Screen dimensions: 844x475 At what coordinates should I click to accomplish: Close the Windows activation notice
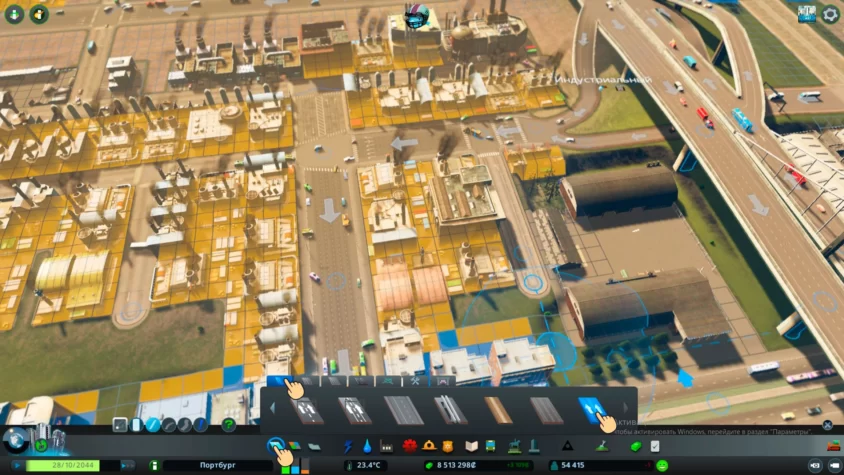point(827,425)
